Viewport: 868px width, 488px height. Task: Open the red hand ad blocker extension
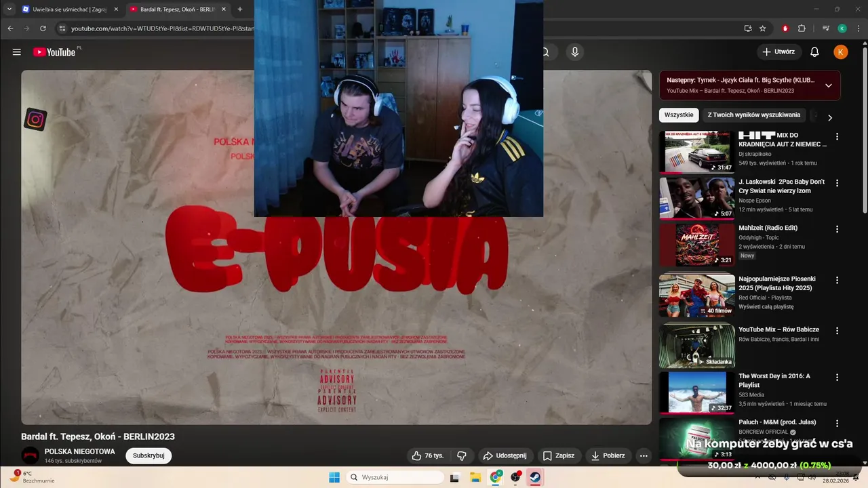(x=785, y=28)
